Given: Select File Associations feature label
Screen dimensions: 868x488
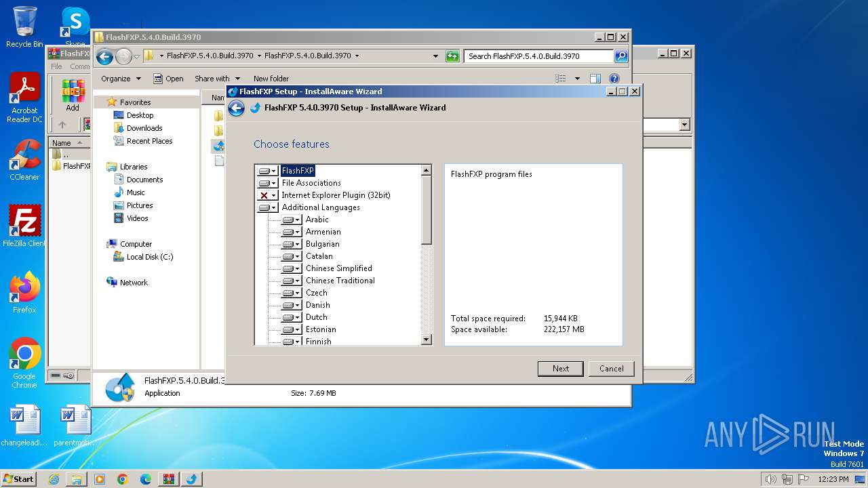Looking at the screenshot, I should [x=311, y=183].
